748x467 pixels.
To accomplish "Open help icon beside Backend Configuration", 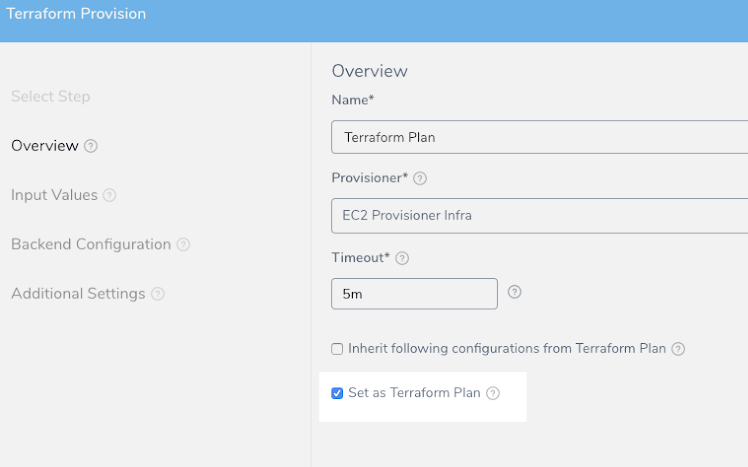I will [x=183, y=245].
